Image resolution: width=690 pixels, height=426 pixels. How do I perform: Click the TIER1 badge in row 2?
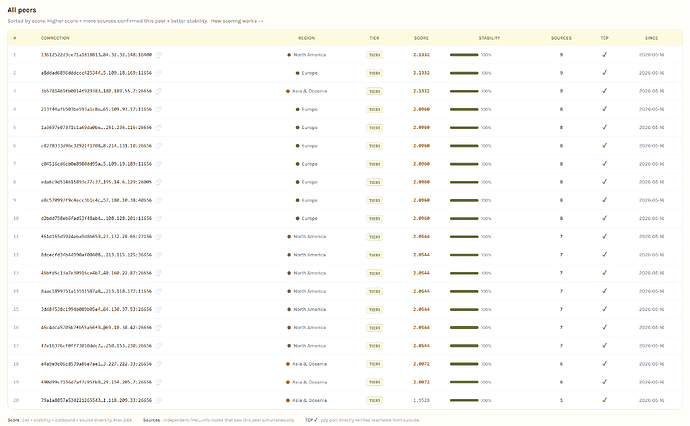[374, 73]
